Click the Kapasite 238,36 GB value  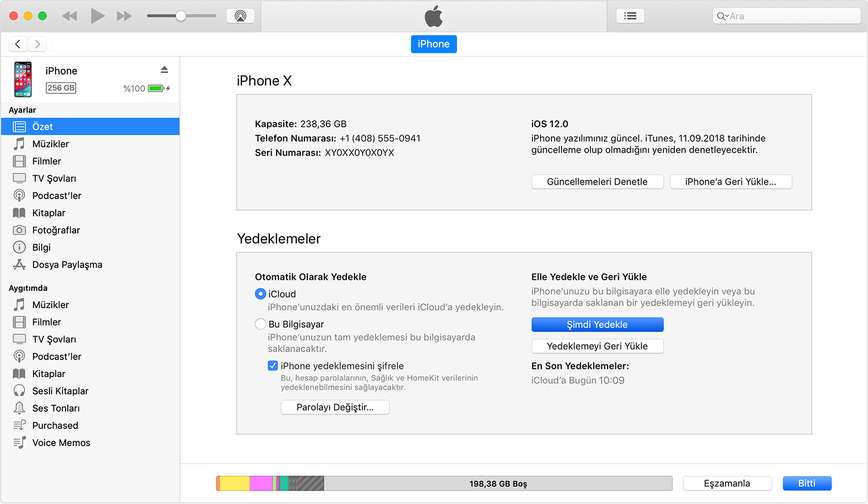[323, 123]
